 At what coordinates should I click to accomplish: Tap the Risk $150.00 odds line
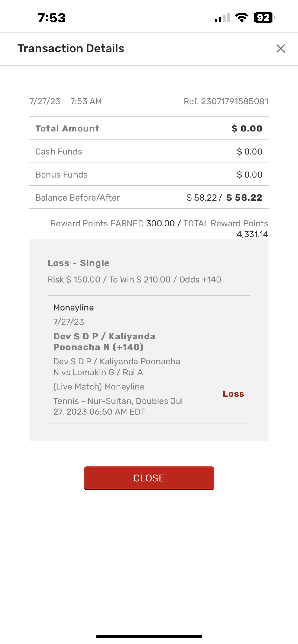pos(134,280)
